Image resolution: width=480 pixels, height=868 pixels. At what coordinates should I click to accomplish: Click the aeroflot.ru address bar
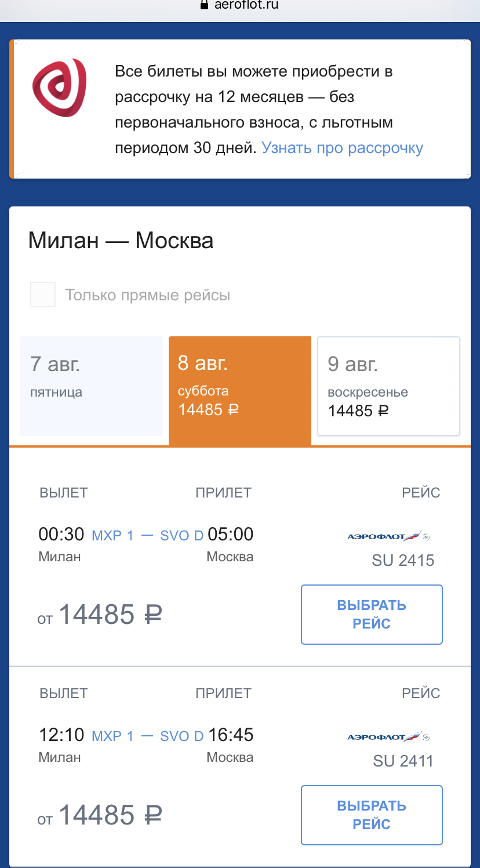(246, 5)
